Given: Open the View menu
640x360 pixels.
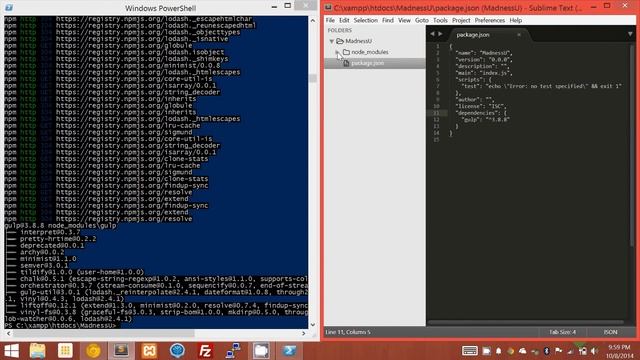Looking at the screenshot, I should pyautogui.click(x=404, y=20).
